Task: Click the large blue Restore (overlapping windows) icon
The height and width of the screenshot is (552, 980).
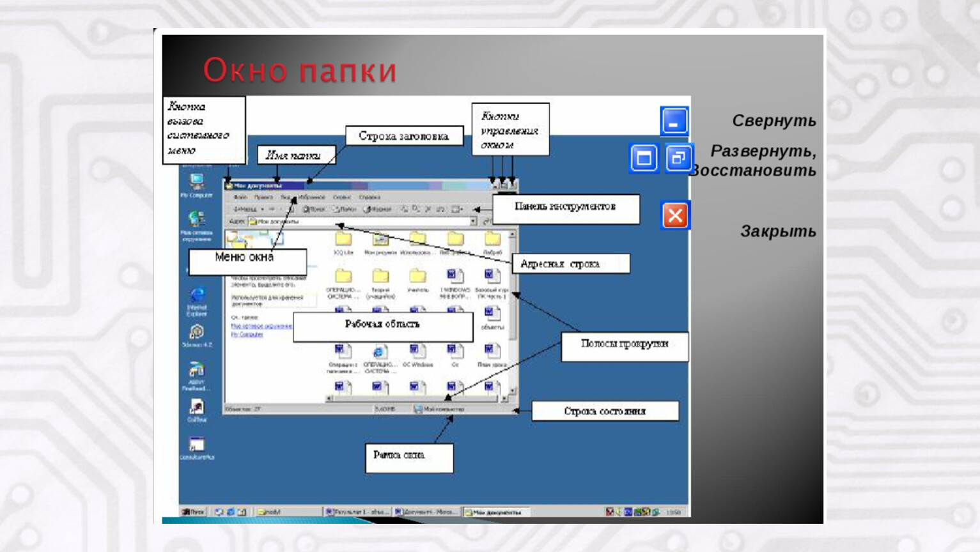Action: click(x=678, y=158)
